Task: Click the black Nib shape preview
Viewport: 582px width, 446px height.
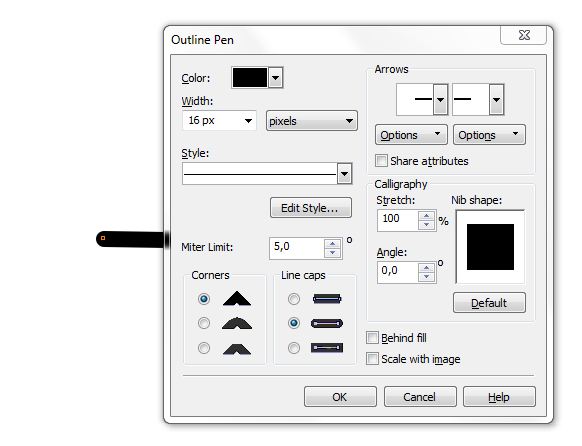Action: pos(490,247)
